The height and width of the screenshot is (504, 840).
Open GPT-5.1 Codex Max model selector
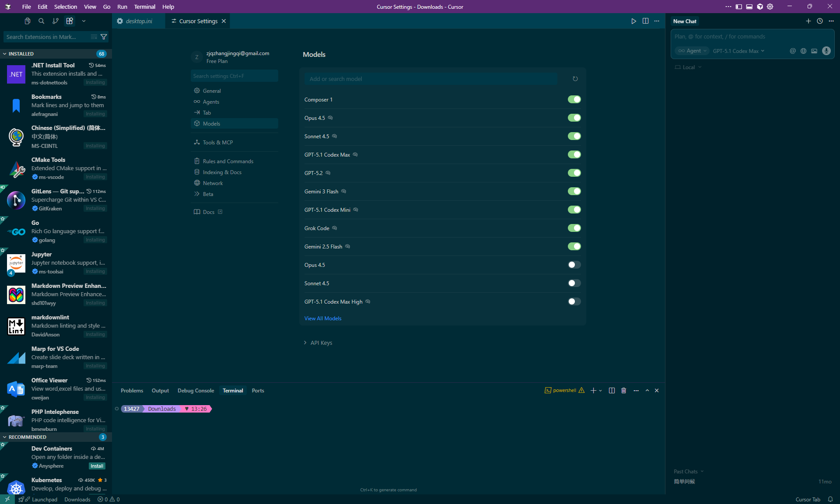pyautogui.click(x=738, y=51)
